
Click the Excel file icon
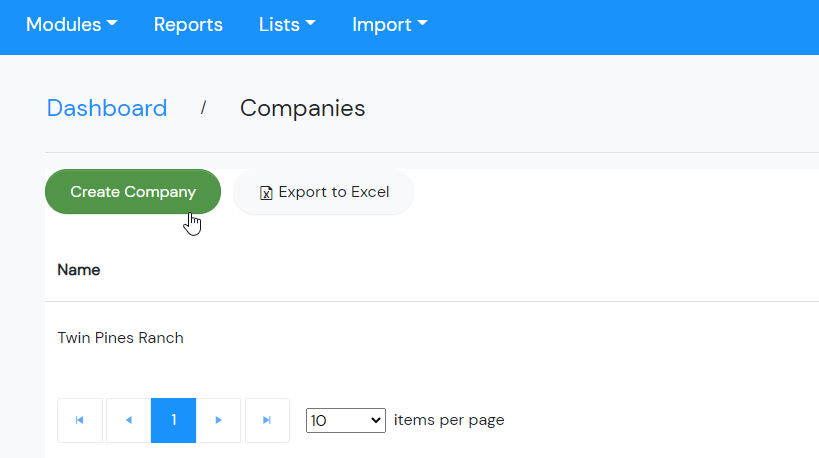click(x=266, y=193)
